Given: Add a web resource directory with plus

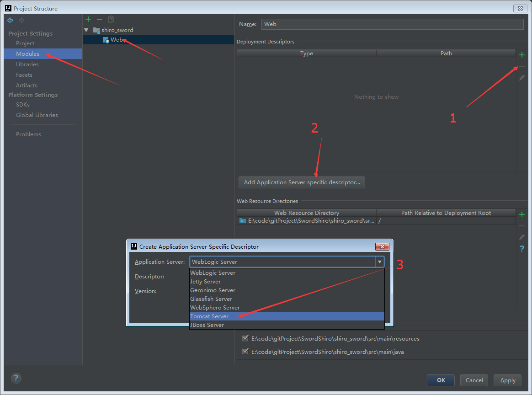Looking at the screenshot, I should 522,214.
